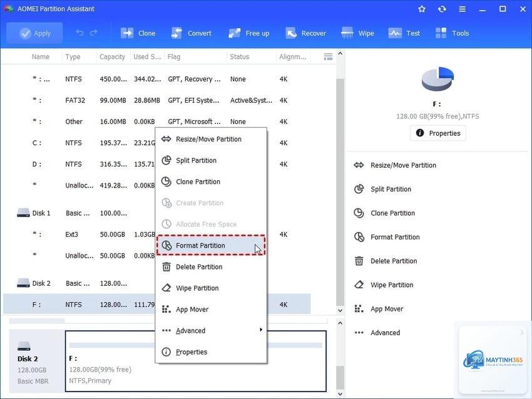Choose Clone Partition in context menu

211,182
